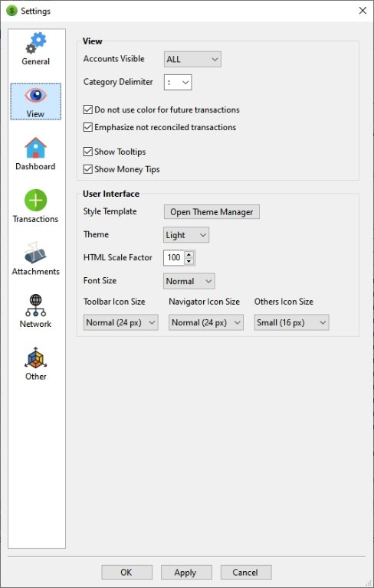Click the Apply button

coord(186,572)
